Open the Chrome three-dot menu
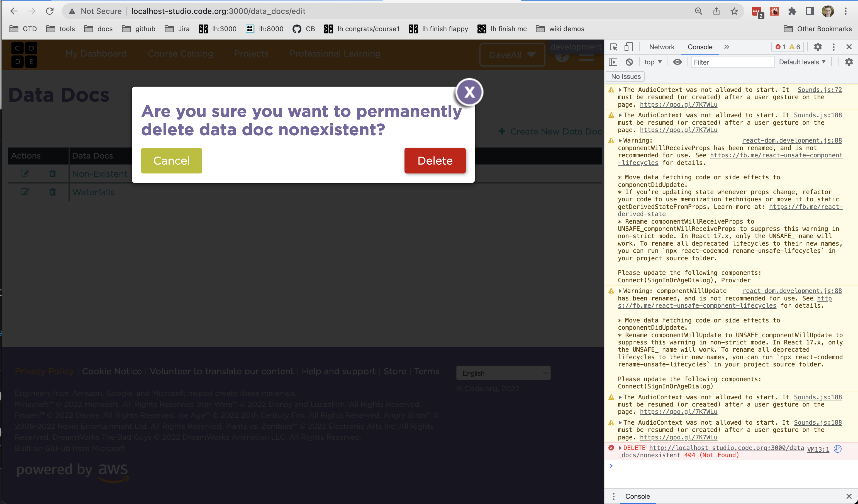The image size is (858, 504). click(846, 11)
